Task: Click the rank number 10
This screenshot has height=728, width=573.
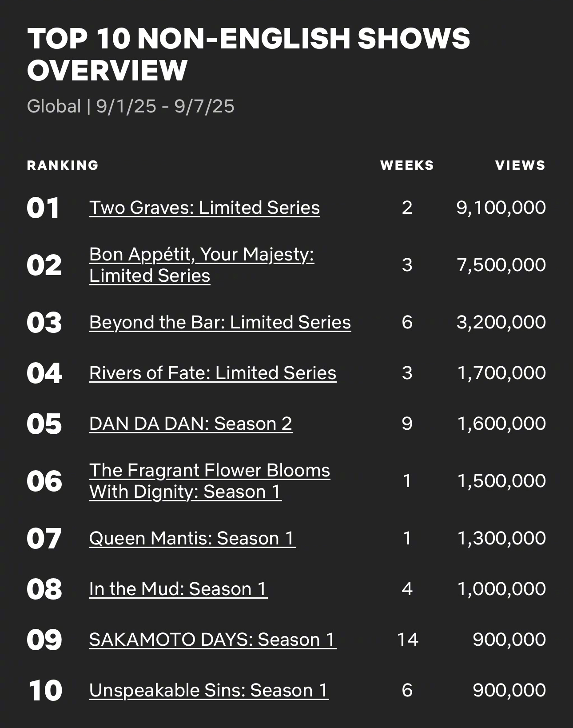Action: pyautogui.click(x=45, y=691)
